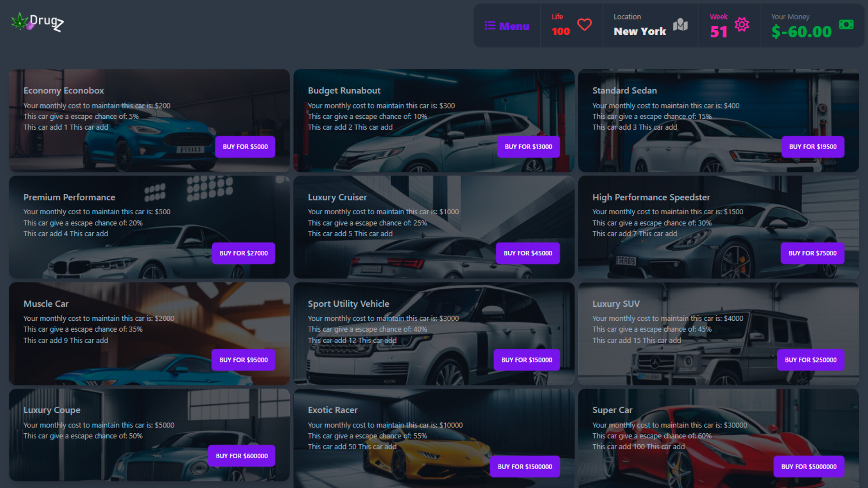Buy the High Performance Speedster for $75000
The height and width of the screenshot is (488, 868).
point(812,253)
